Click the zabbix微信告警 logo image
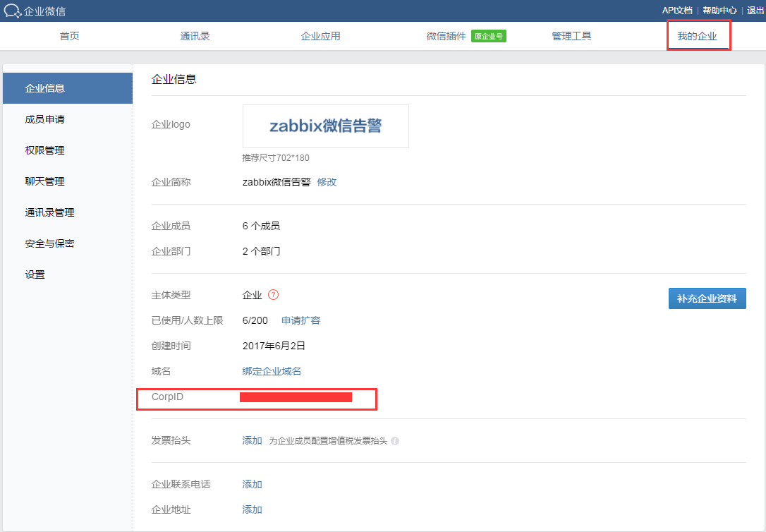The width and height of the screenshot is (766, 532). [x=326, y=126]
